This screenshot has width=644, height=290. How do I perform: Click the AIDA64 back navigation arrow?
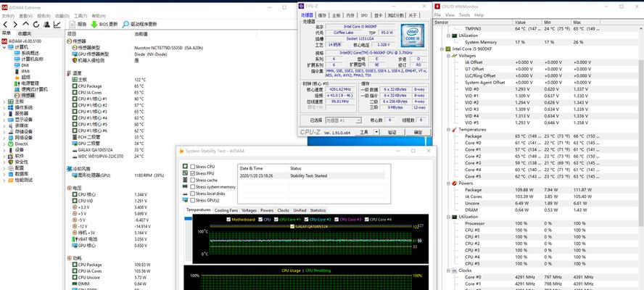pos(5,24)
